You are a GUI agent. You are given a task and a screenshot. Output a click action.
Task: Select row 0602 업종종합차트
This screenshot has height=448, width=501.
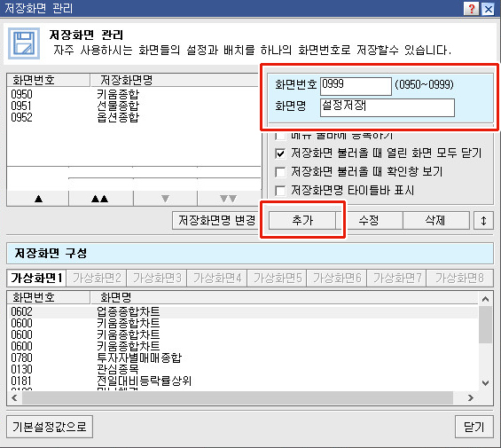click(x=243, y=311)
